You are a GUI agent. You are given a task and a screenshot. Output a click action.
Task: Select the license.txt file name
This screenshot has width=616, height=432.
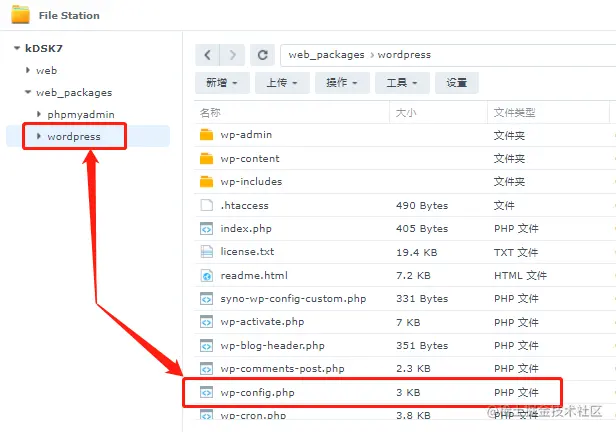(x=247, y=252)
